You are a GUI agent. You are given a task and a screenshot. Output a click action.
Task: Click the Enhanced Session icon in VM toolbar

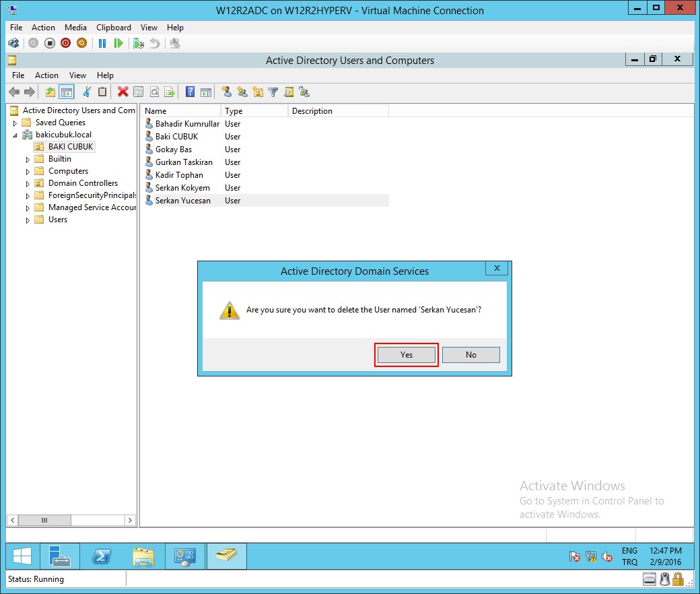click(175, 43)
